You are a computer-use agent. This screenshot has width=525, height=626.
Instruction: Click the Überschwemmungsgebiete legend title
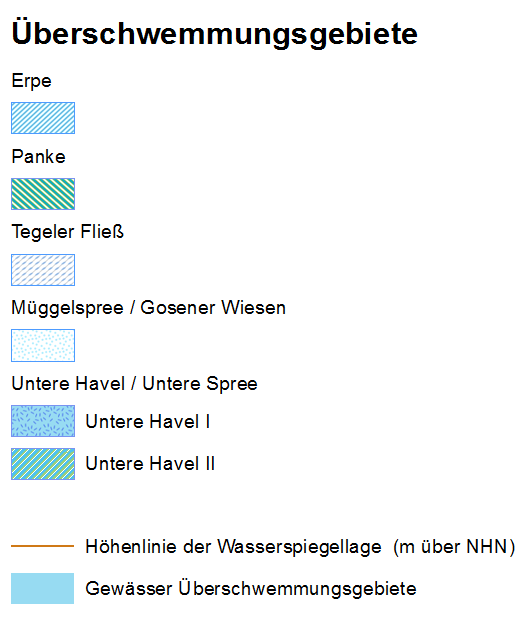(214, 33)
